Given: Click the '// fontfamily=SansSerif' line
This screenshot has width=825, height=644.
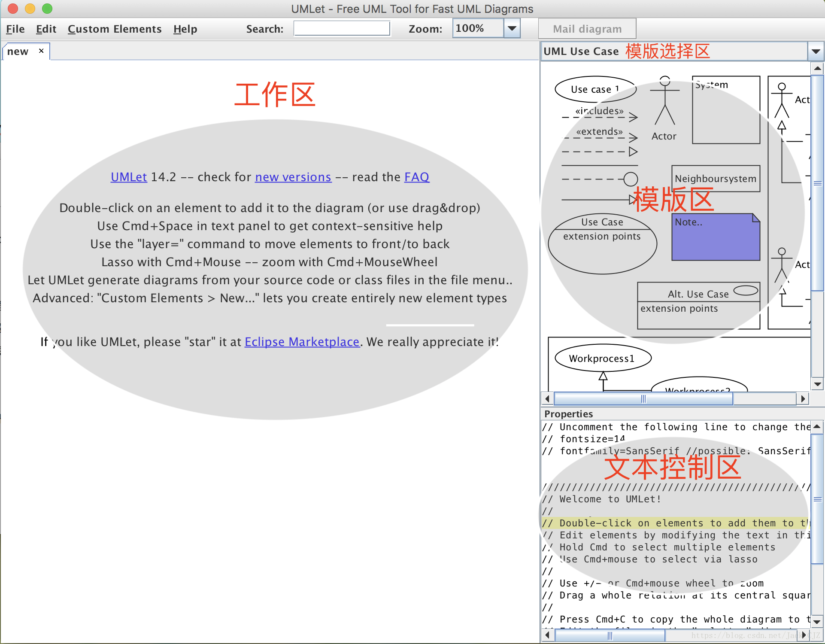Looking at the screenshot, I should click(676, 451).
